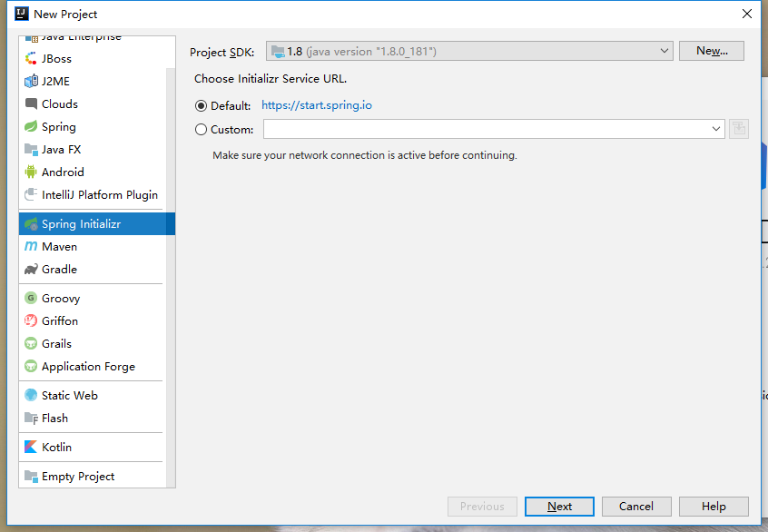The width and height of the screenshot is (768, 532).
Task: Expand the Custom URL history dropdown arrow
Action: click(x=715, y=129)
